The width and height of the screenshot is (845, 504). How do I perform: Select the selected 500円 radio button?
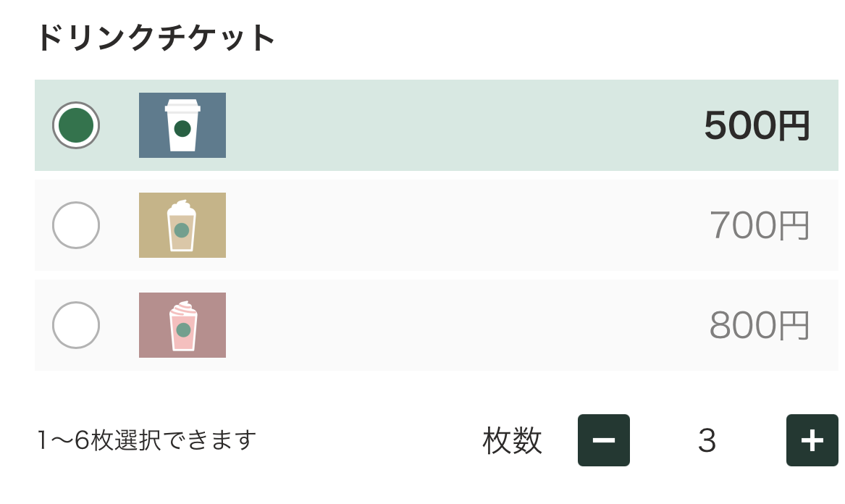[x=76, y=125]
